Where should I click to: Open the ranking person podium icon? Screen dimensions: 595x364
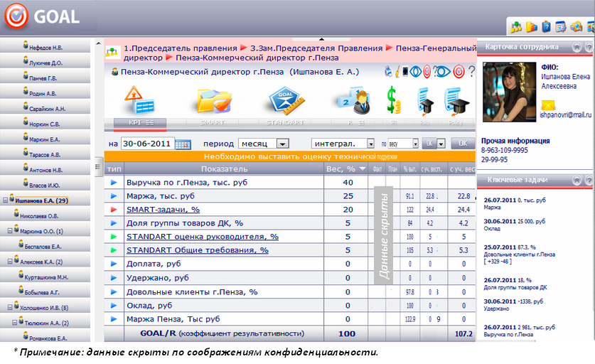pyautogui.click(x=355, y=100)
